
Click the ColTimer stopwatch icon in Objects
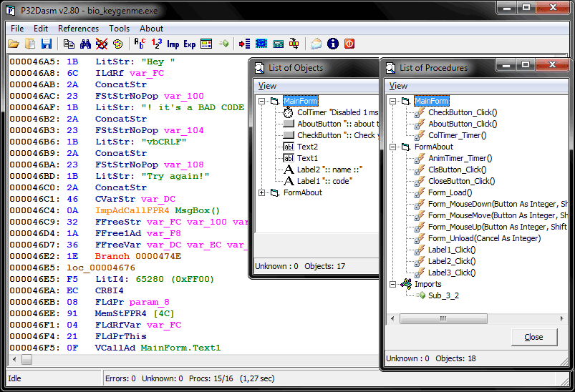289,112
